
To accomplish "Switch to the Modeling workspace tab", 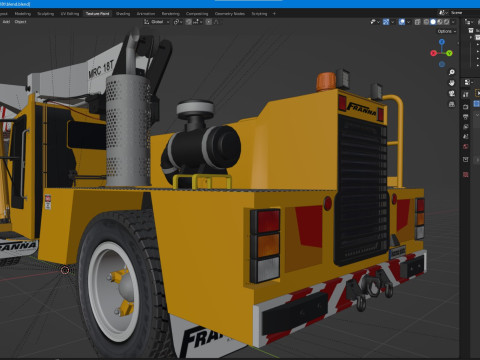I will click(23, 14).
